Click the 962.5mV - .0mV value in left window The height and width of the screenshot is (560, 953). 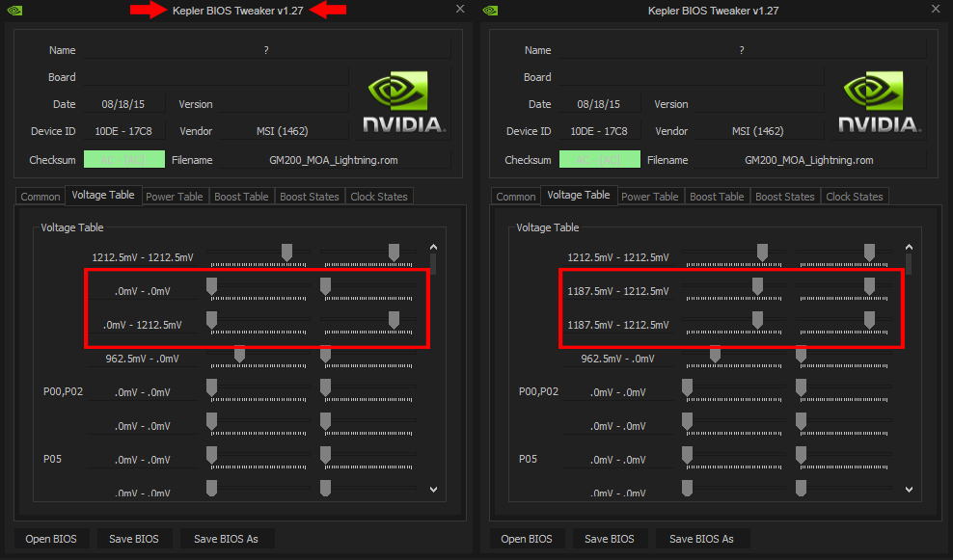click(142, 359)
